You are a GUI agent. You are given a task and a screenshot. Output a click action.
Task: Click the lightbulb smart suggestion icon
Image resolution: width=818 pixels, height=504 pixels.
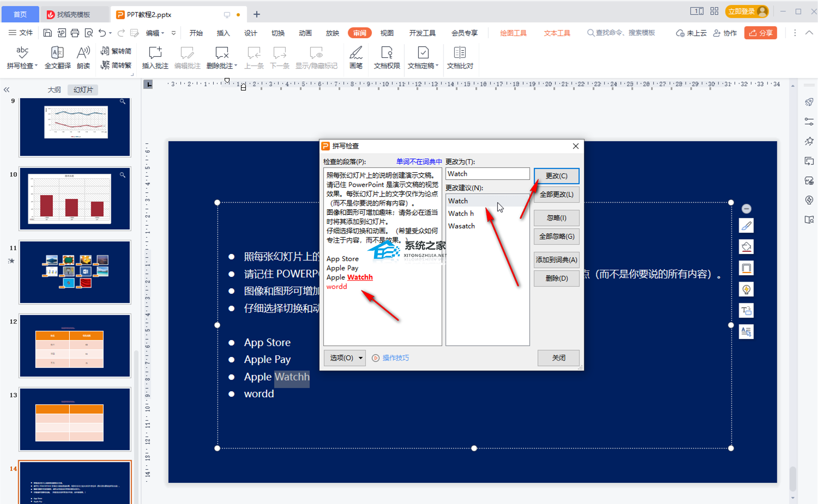746,289
